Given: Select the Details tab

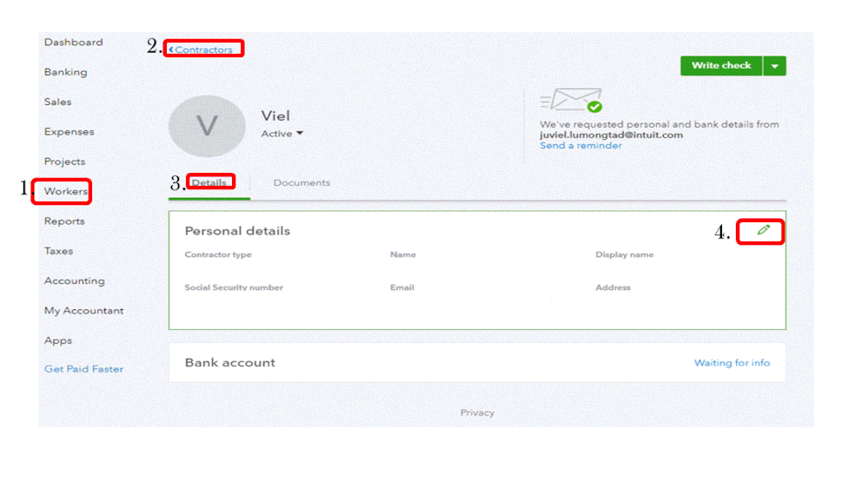Looking at the screenshot, I should tap(209, 182).
